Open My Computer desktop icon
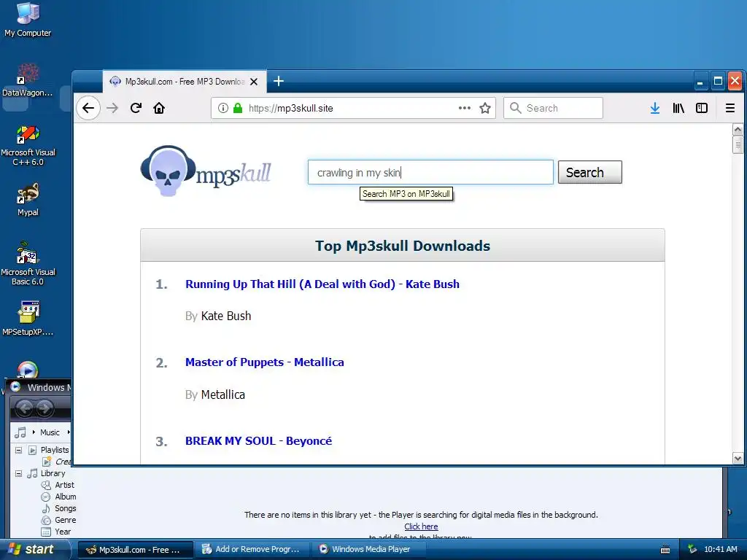Image resolution: width=747 pixels, height=560 pixels. click(28, 20)
